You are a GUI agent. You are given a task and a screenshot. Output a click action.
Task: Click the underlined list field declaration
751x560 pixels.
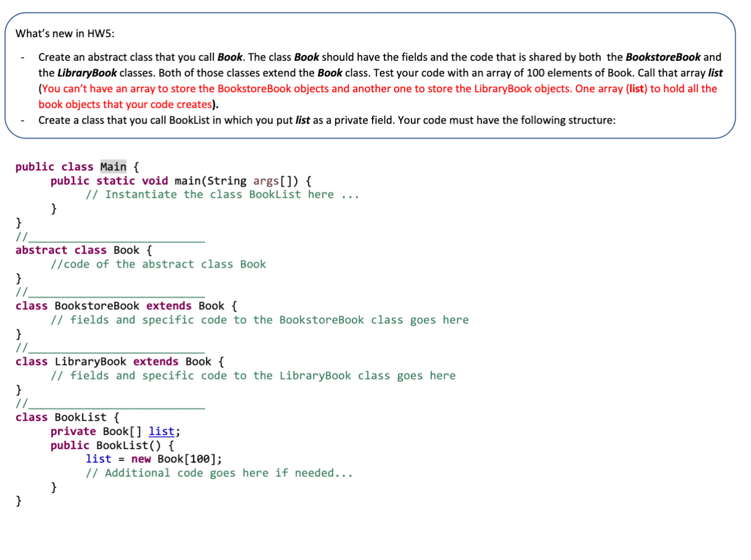pos(161,431)
